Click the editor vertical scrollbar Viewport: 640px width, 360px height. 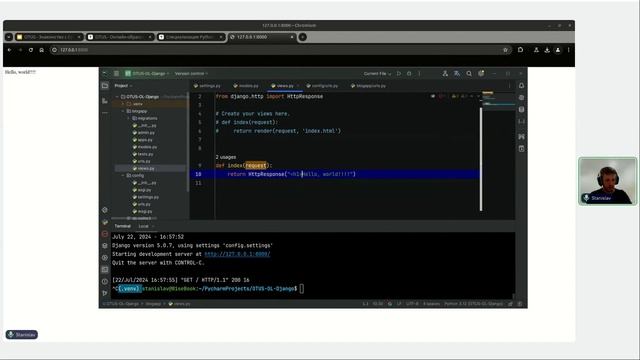point(481,158)
